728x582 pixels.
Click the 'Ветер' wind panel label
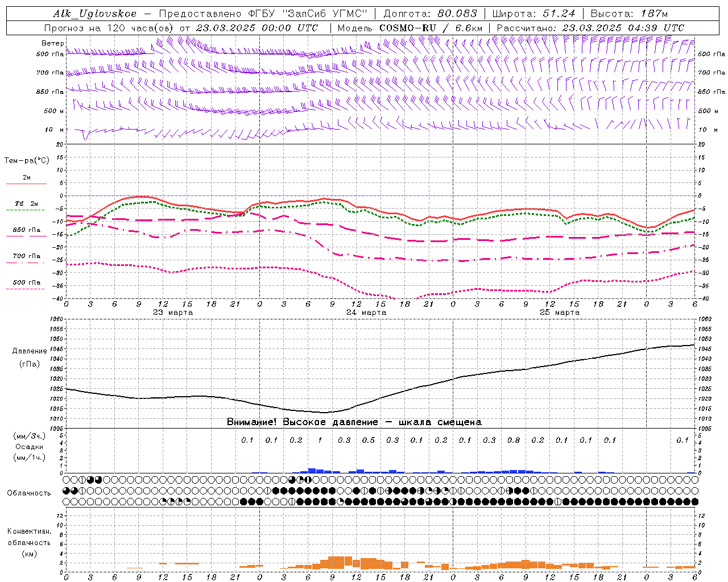[x=53, y=43]
